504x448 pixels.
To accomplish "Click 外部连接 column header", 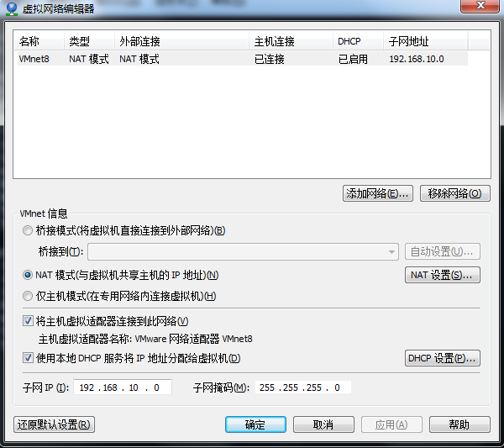I will point(181,41).
